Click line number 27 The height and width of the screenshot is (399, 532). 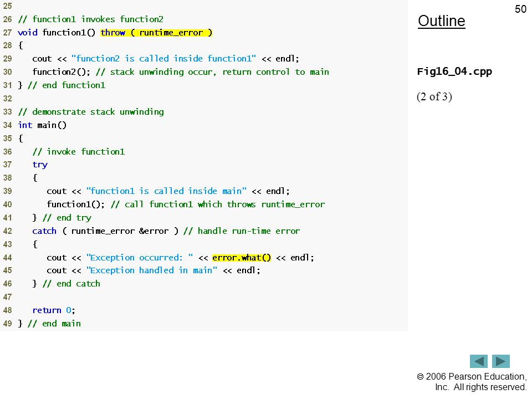[7, 33]
